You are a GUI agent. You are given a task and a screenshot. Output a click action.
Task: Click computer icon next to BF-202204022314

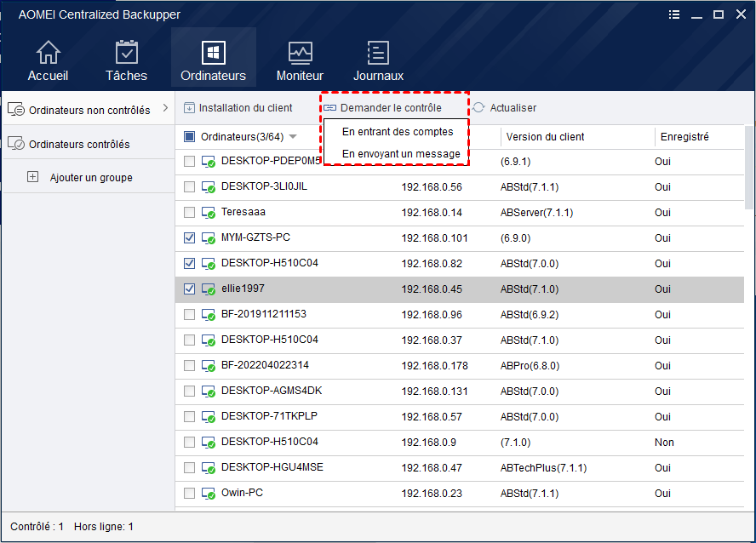tap(209, 366)
